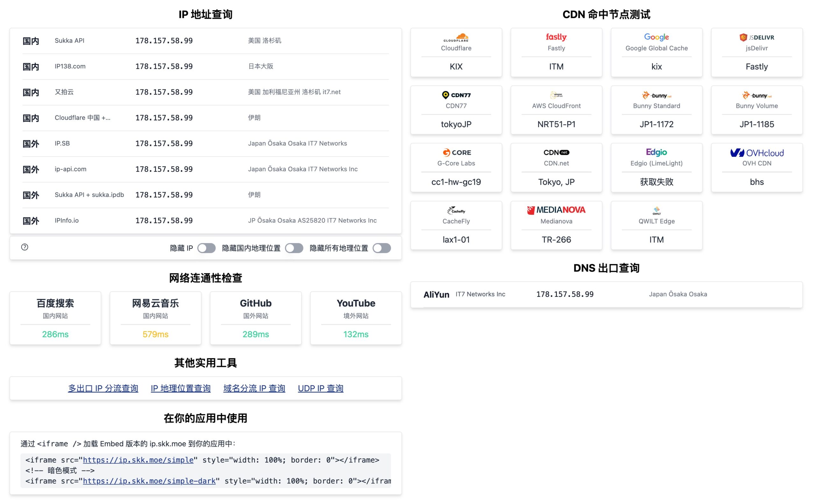Click the IPInfo.io AS25820 location text
The height and width of the screenshot is (504, 815).
pyautogui.click(x=312, y=220)
